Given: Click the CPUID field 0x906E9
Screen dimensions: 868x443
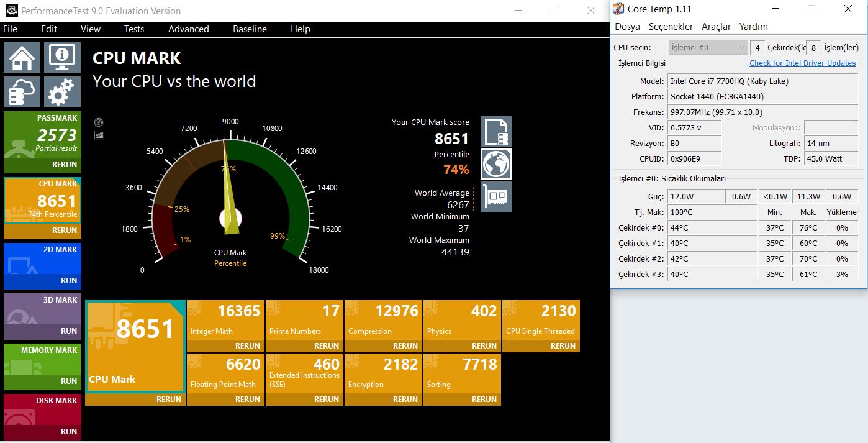Looking at the screenshot, I should point(695,158).
